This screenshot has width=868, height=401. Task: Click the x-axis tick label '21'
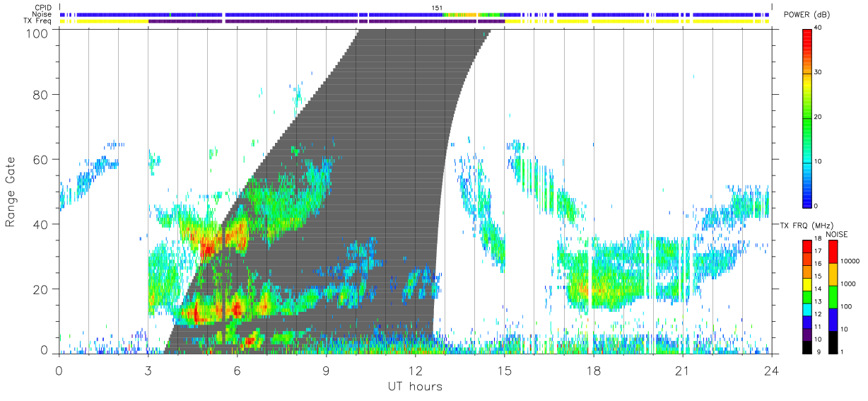pos(683,370)
